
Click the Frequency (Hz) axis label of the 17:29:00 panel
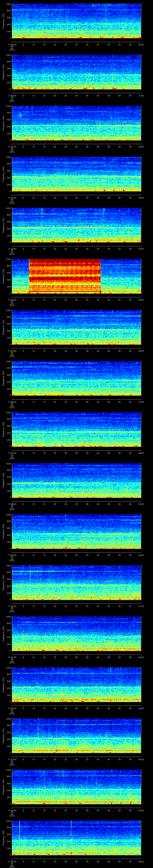click(x=3, y=21)
